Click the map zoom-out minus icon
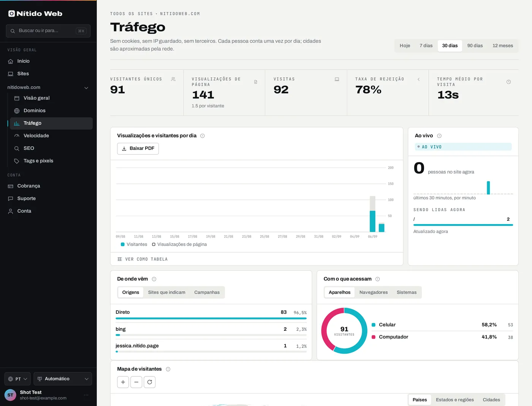532x406 pixels. (x=136, y=382)
